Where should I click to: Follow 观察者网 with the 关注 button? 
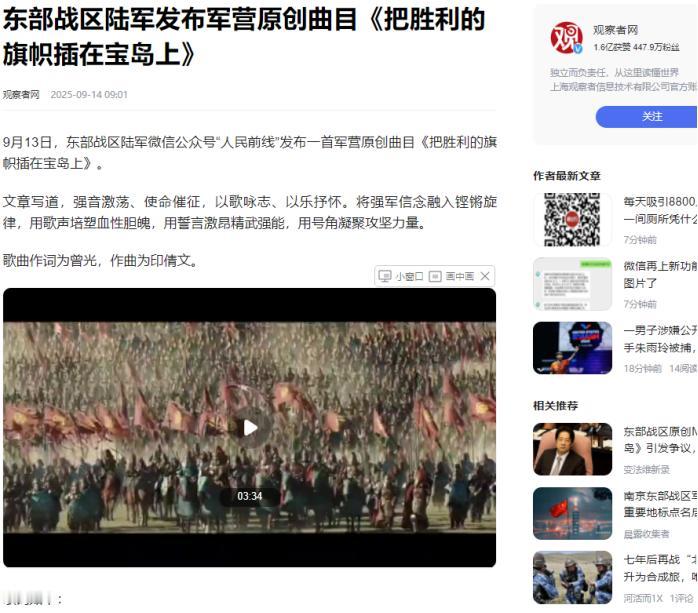646,117
